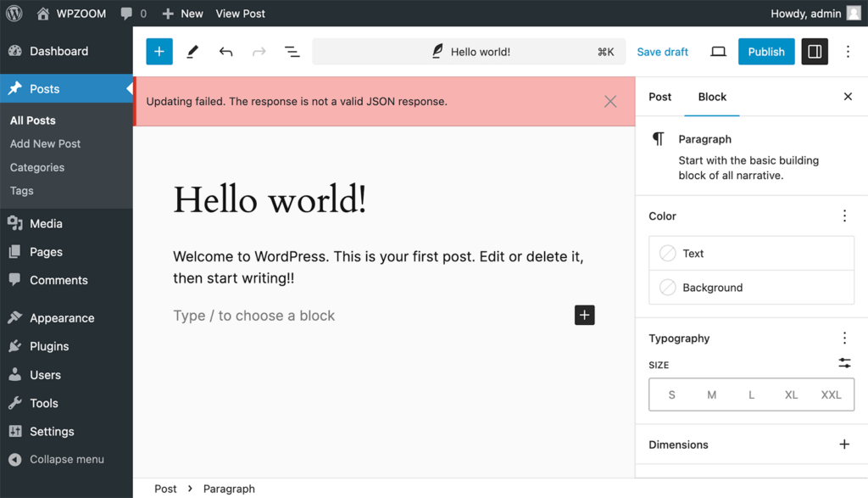Open the Text color picker
This screenshot has width=868, height=498.
pos(751,253)
